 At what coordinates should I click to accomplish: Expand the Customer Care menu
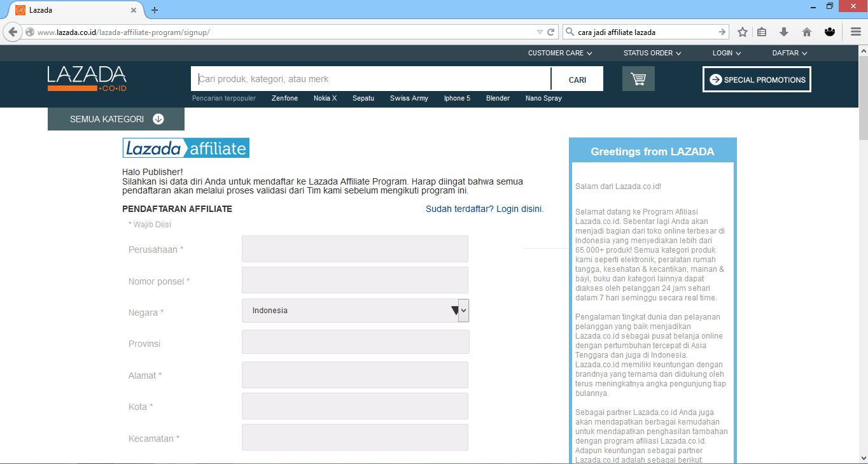point(560,53)
